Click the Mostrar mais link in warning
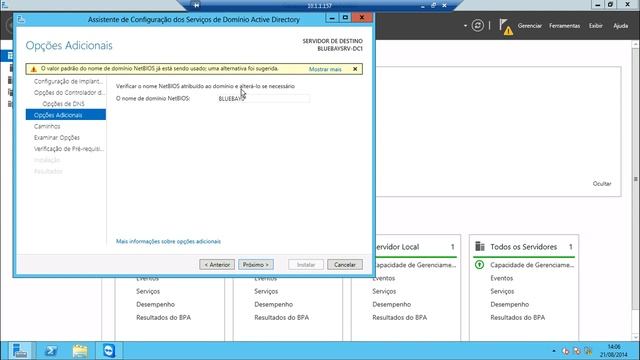This screenshot has width=640, height=360. (x=325, y=69)
